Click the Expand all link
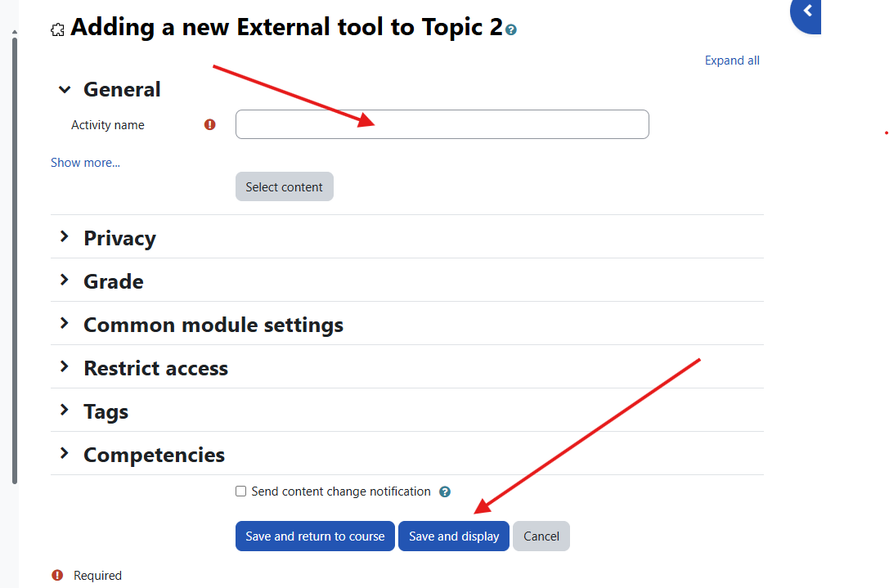This screenshot has height=588, width=889. click(x=732, y=61)
